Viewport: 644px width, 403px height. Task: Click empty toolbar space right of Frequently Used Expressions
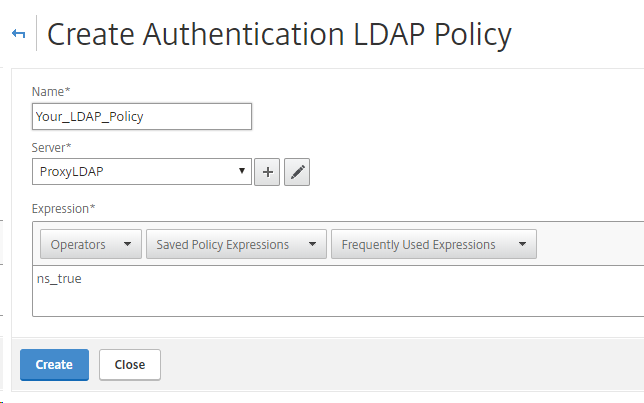click(590, 244)
